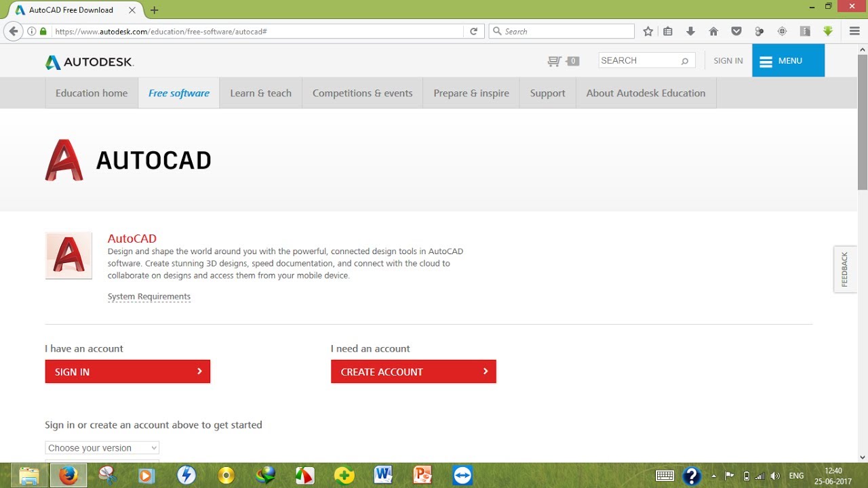Open About Autodesk Education tab

pos(646,93)
